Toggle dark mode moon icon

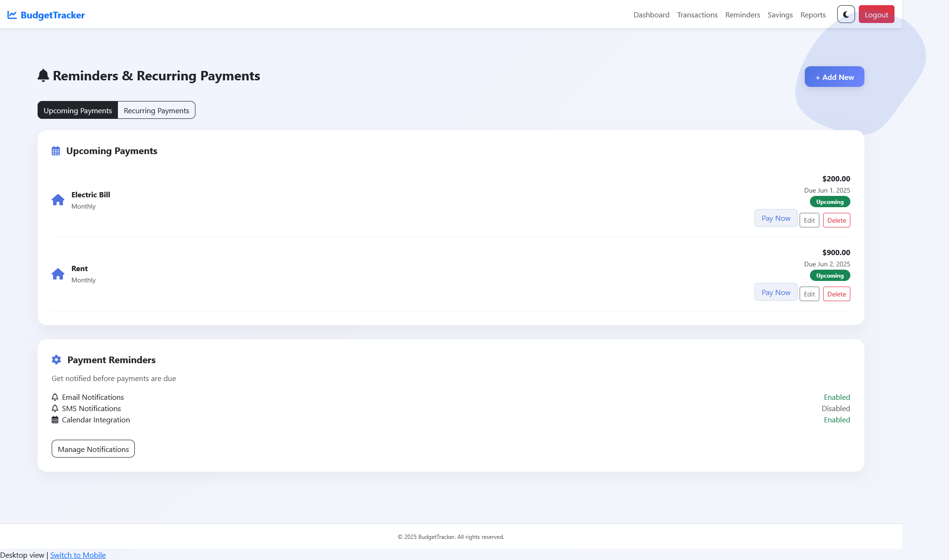point(846,15)
